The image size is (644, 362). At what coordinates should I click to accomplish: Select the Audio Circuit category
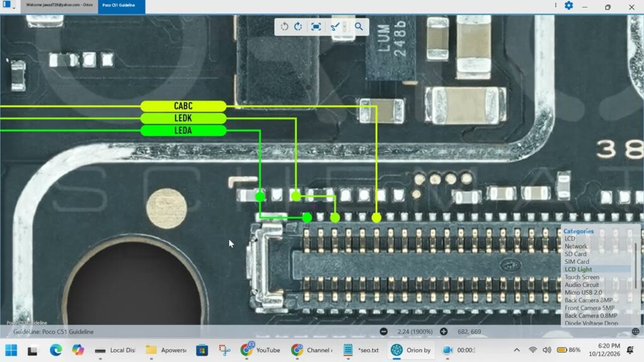[582, 285]
